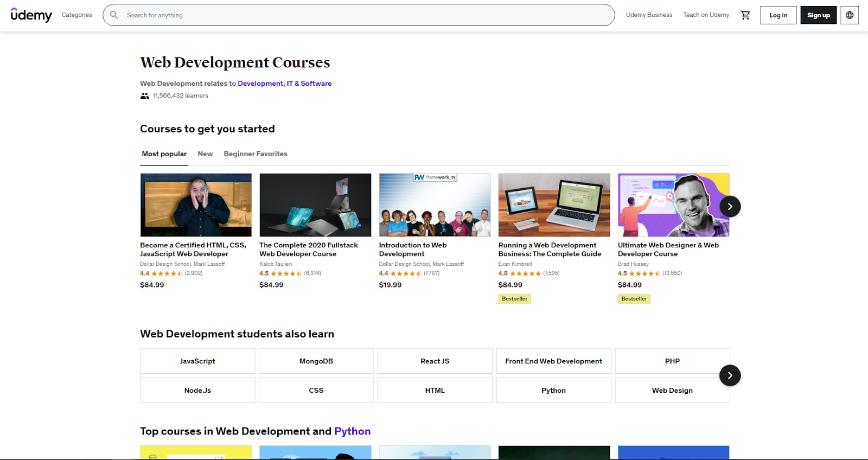Select the Most popular tab

[164, 154]
